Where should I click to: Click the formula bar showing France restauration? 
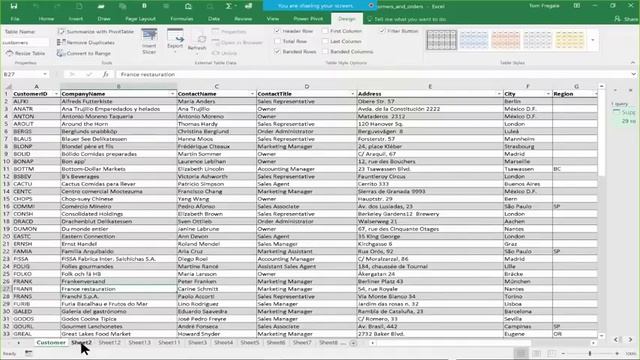click(373, 74)
